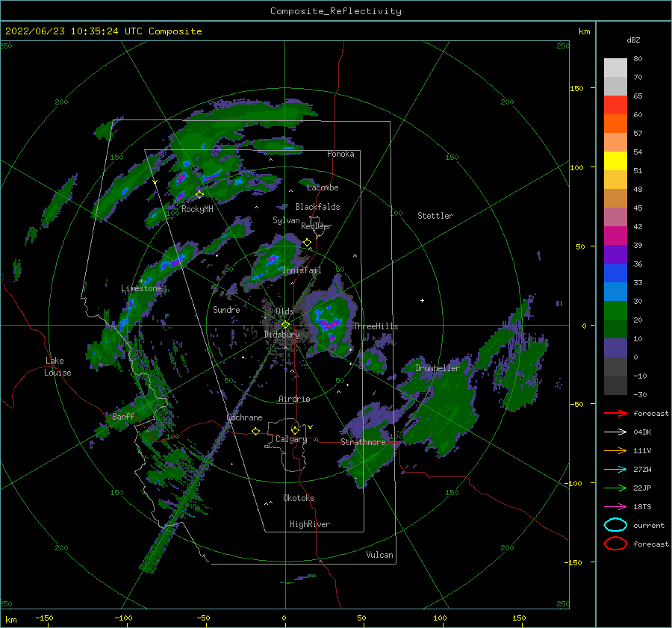This screenshot has height=628, width=672.
Task: Click the yellow 51-54 dBZ color swatch
Action: 615,161
